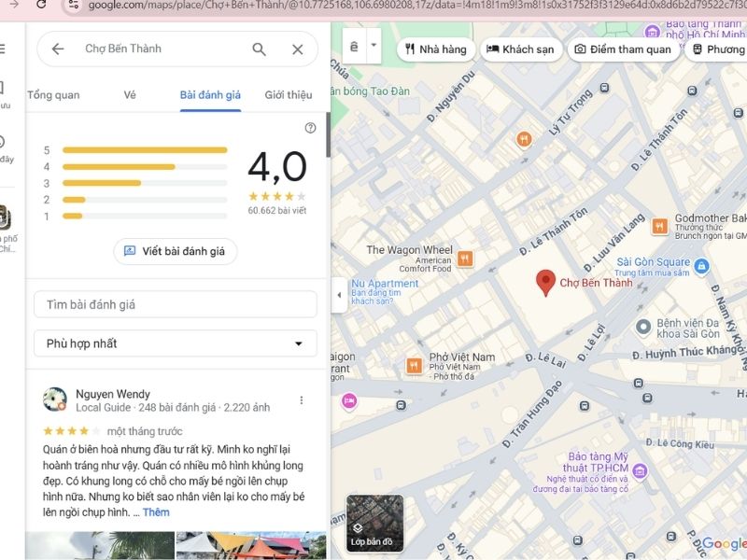Click the side panel scrollbar
The image size is (747, 560).
[328, 135]
